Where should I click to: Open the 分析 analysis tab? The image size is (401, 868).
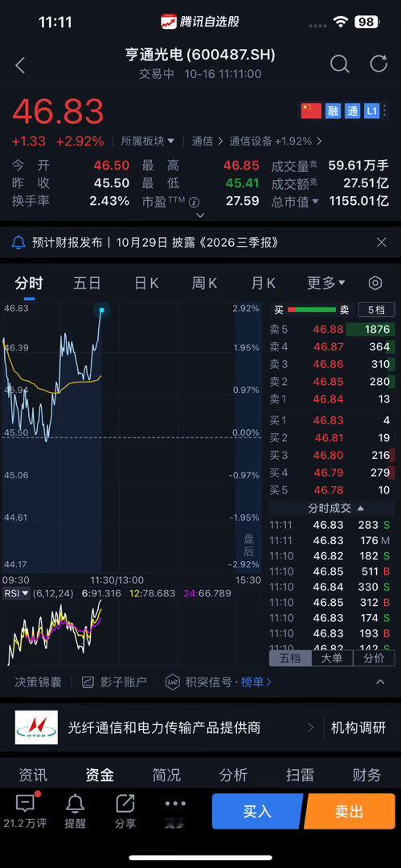point(233,775)
